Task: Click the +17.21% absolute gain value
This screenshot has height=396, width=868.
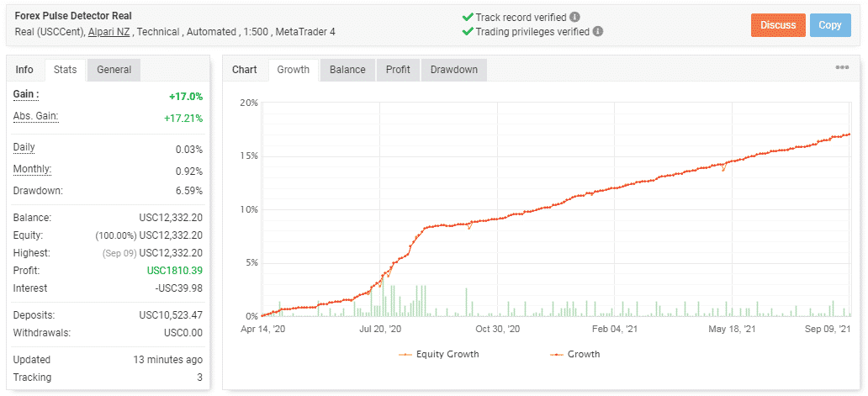Action: click(183, 119)
